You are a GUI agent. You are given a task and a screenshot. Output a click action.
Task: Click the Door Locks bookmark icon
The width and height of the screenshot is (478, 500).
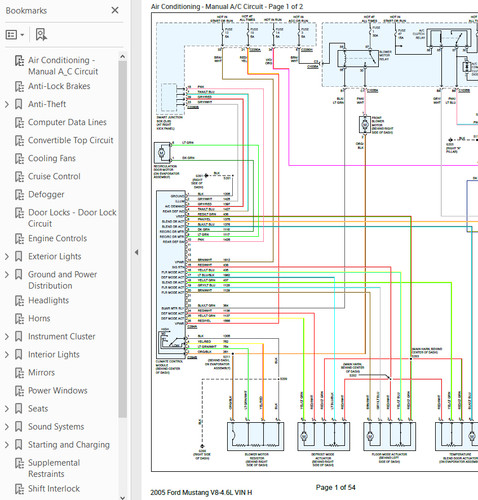point(19,213)
